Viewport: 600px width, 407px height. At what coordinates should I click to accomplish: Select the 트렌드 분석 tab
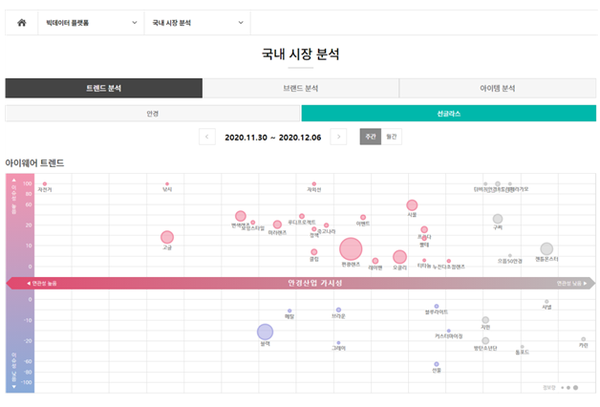pos(103,88)
